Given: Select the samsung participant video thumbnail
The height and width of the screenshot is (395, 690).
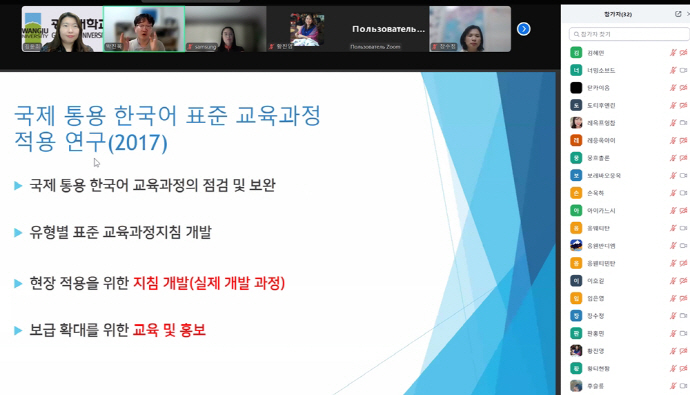Looking at the screenshot, I should tap(226, 29).
